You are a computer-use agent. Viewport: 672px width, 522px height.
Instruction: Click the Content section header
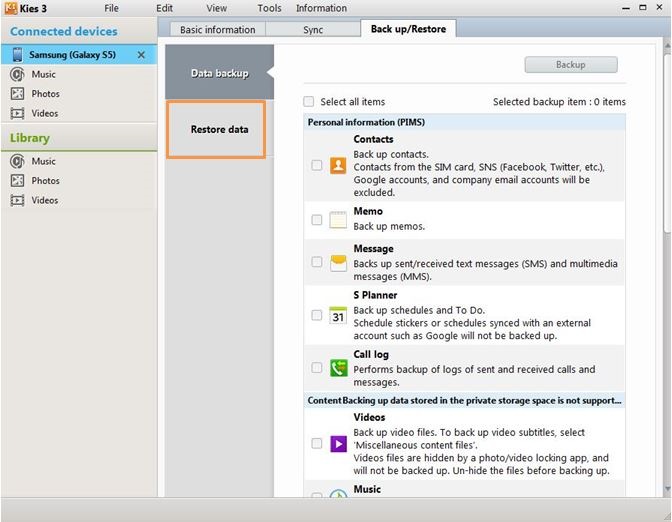465,400
